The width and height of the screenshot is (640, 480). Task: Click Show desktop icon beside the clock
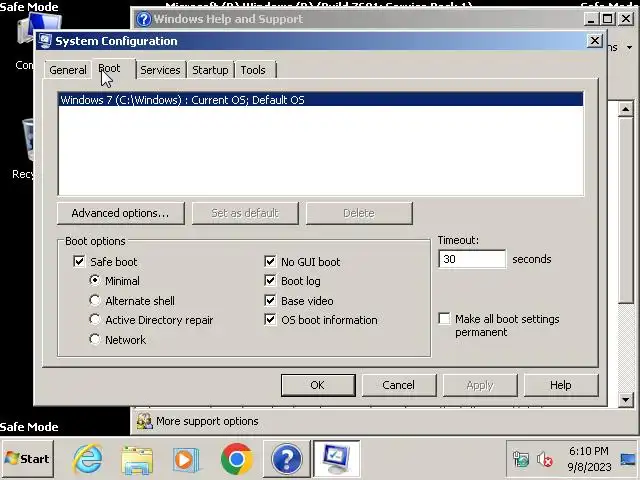pyautogui.click(x=628, y=460)
